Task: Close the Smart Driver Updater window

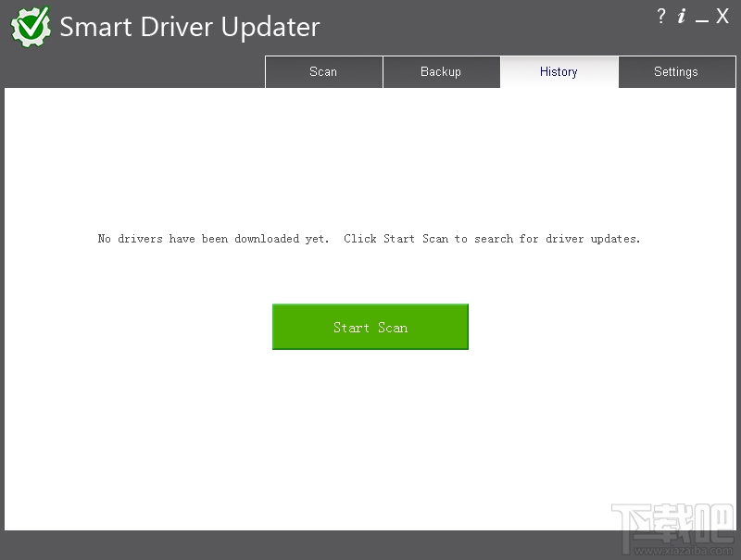Action: tap(723, 16)
